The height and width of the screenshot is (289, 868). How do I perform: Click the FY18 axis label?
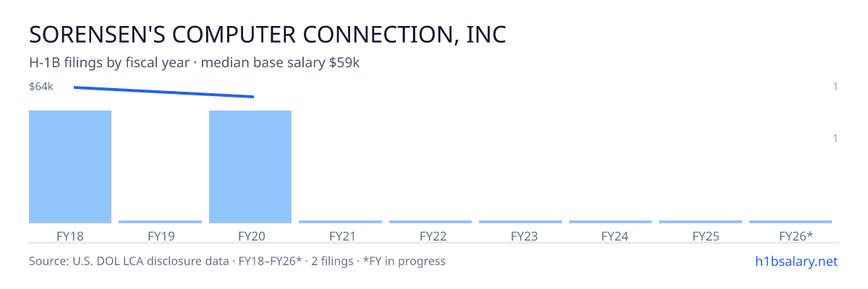coord(70,236)
